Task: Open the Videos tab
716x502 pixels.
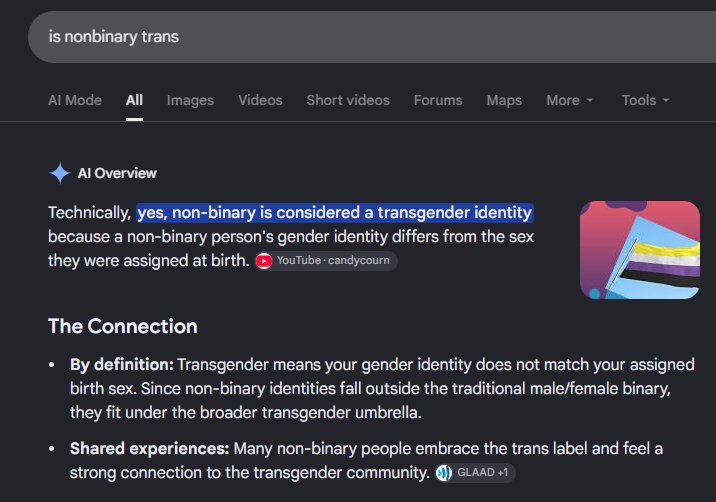Action: [260, 100]
